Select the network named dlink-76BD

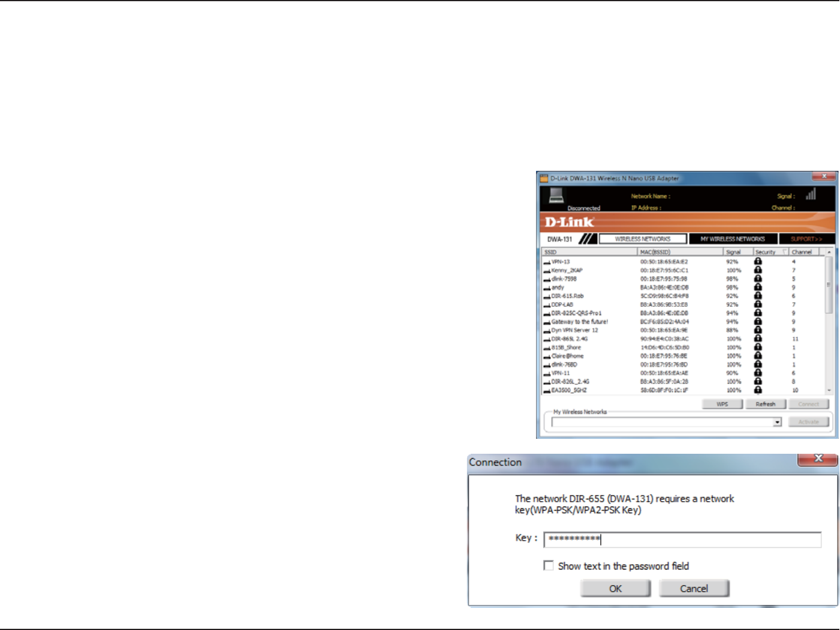pos(564,364)
